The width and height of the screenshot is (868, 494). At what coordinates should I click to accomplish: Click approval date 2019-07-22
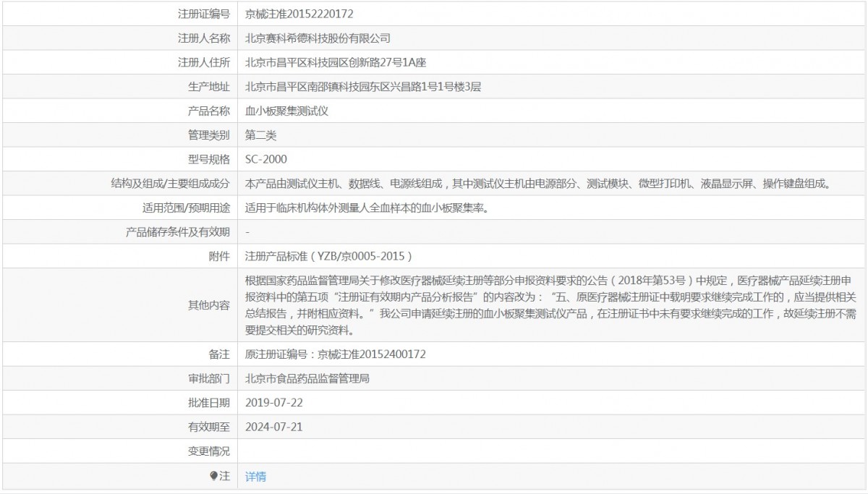click(x=273, y=403)
